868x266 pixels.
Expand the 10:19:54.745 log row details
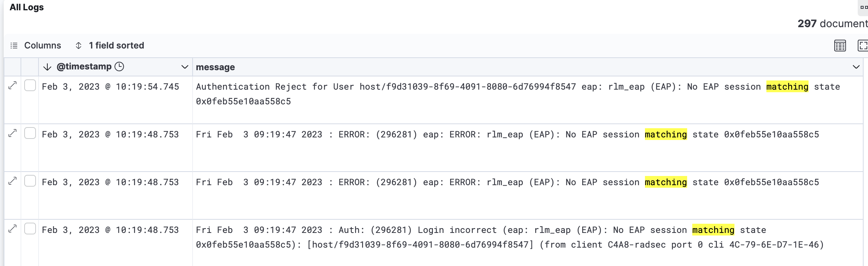tap(12, 86)
